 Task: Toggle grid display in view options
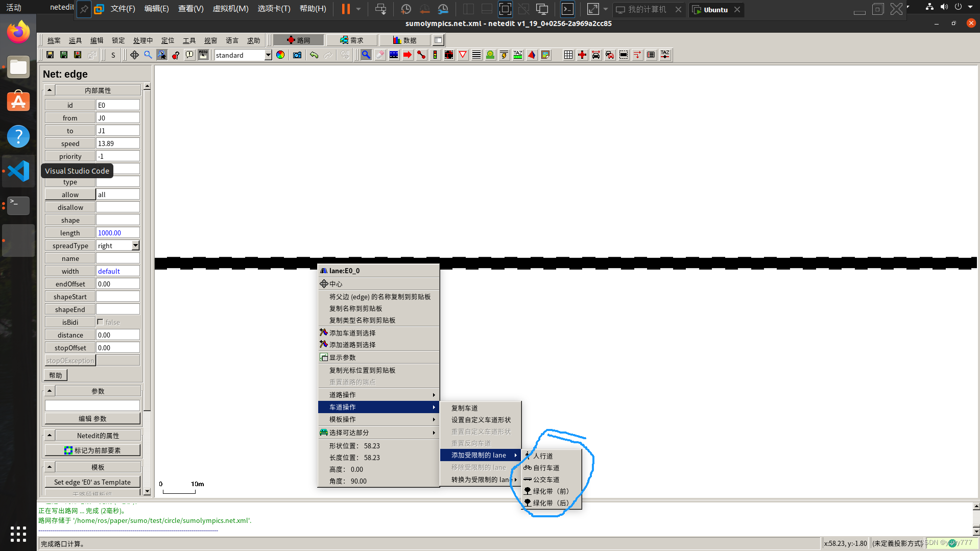coord(568,55)
